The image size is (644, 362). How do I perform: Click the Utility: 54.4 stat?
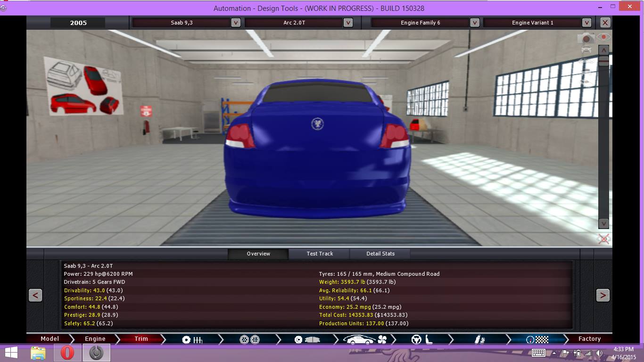(x=343, y=298)
